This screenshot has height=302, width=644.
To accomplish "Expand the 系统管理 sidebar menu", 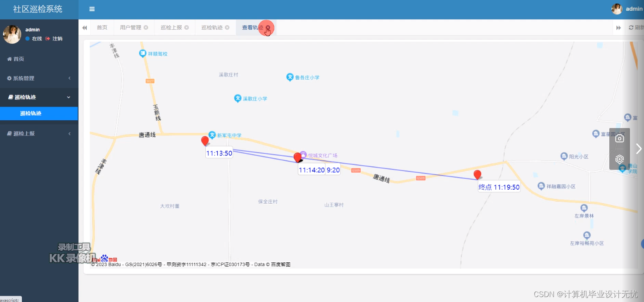I will [39, 78].
